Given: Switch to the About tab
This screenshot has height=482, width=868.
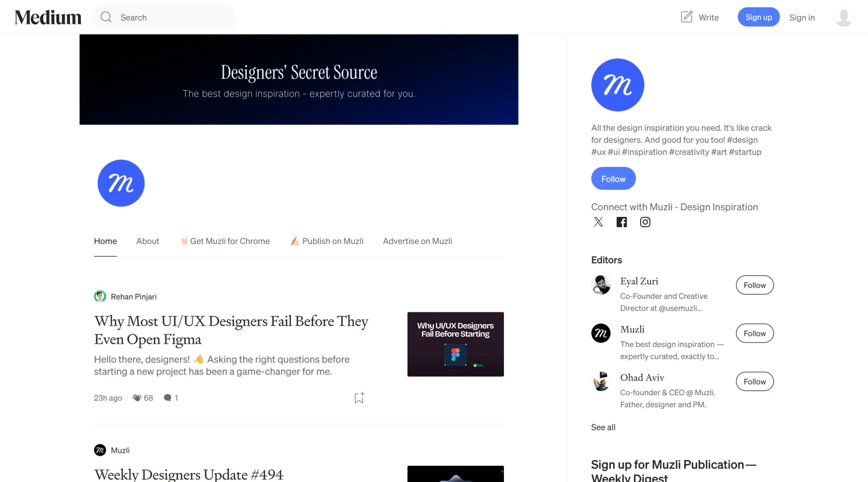Looking at the screenshot, I should [x=148, y=241].
